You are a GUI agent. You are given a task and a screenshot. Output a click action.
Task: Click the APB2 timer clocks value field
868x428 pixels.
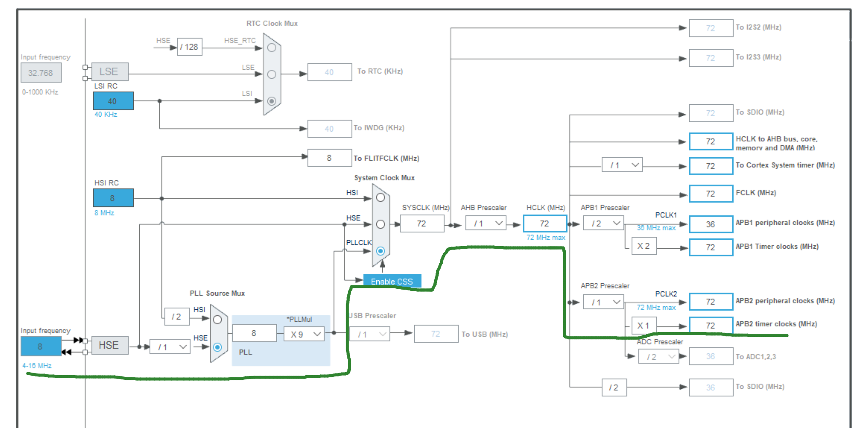point(711,325)
